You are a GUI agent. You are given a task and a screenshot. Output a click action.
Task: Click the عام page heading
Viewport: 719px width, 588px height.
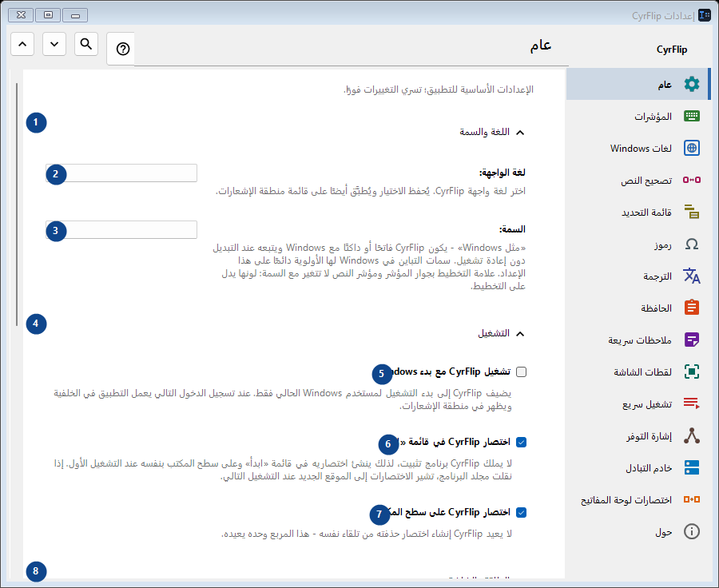click(540, 46)
